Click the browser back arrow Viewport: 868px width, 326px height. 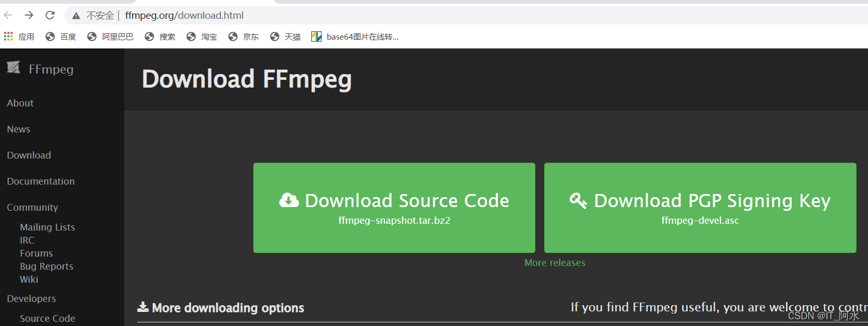8,15
